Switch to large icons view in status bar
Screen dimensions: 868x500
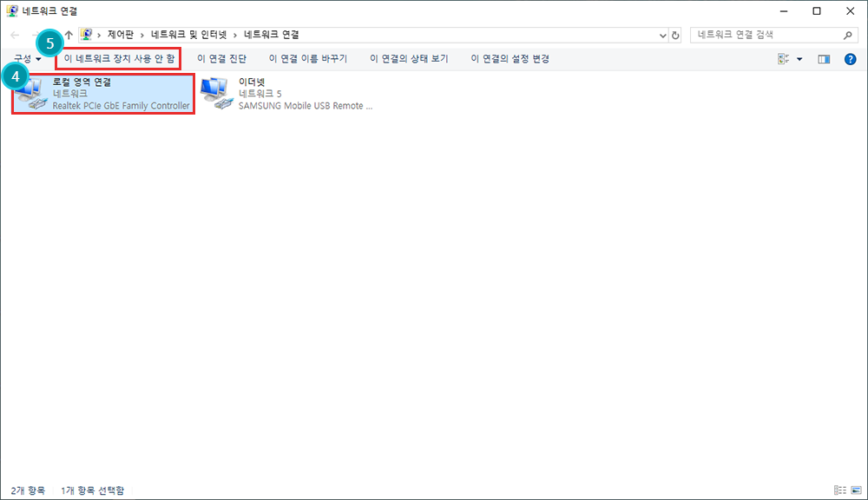click(857, 490)
